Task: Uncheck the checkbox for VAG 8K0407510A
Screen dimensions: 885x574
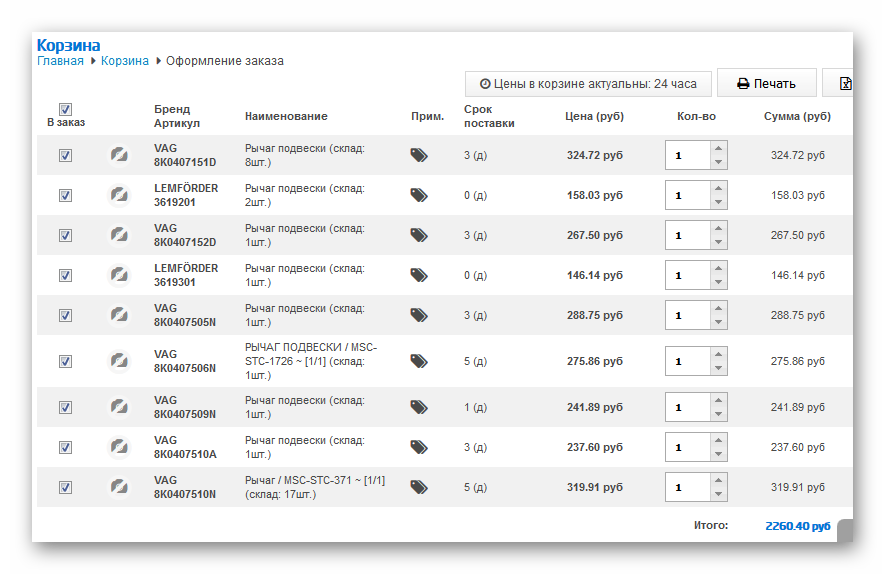Action: coord(66,447)
